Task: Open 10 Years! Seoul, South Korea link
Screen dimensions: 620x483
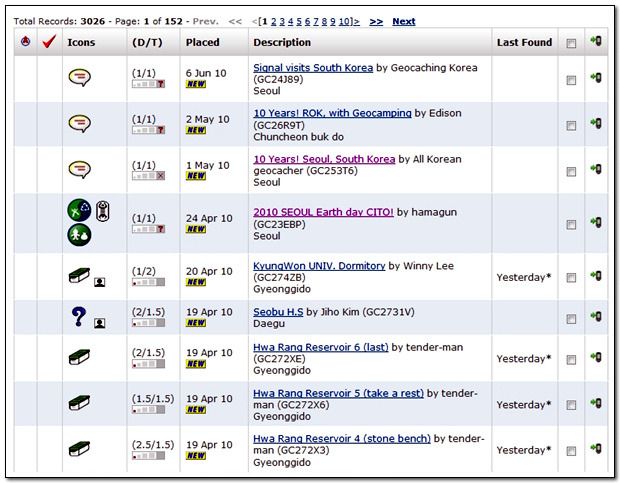Action: 324,159
